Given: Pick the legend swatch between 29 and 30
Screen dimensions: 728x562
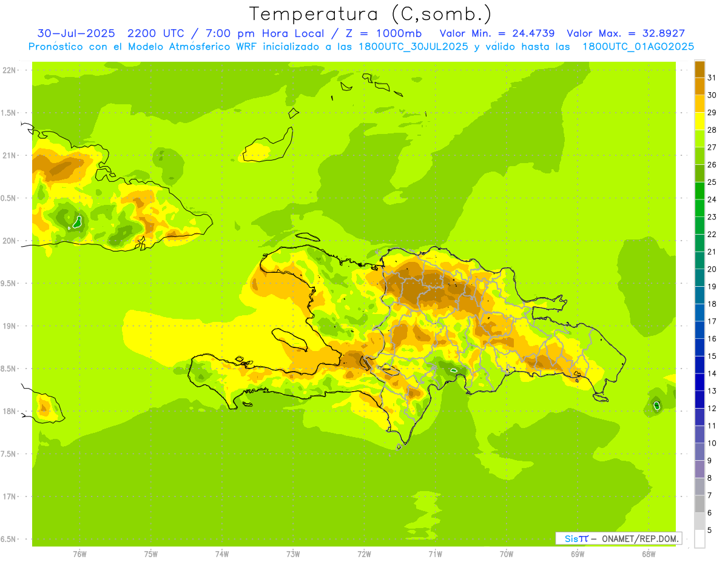Looking at the screenshot, I should point(699,104).
